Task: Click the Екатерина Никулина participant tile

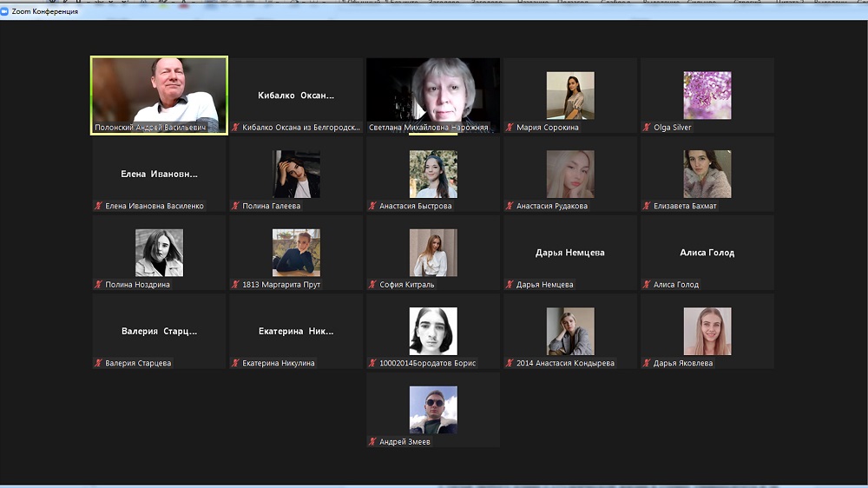Action: pyautogui.click(x=296, y=331)
